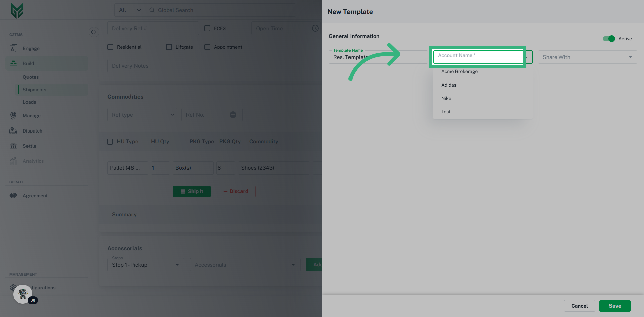Select Adidas from the account list
Screen dimensions: 644x317
[x=449, y=85]
